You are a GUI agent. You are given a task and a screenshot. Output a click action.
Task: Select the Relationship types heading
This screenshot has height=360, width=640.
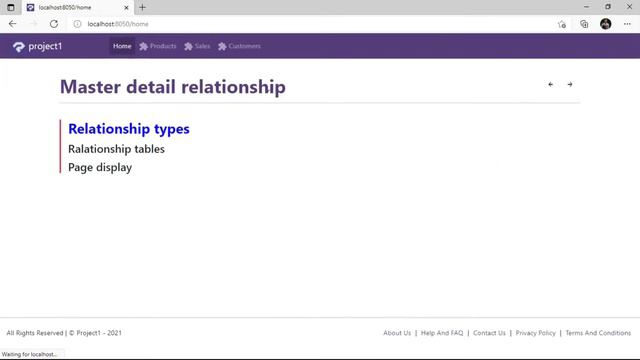coord(129,129)
